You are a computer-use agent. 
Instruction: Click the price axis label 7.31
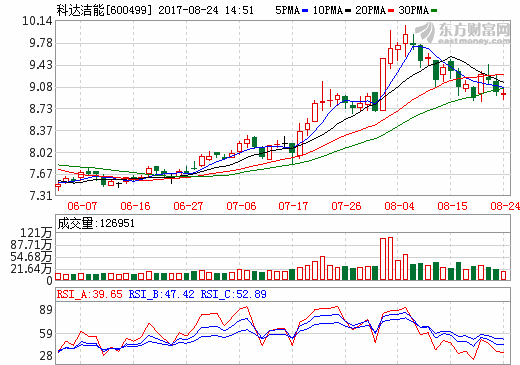coord(41,196)
